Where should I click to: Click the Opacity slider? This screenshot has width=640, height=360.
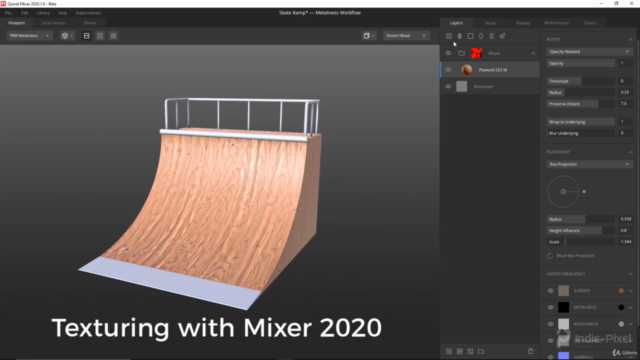581,63
